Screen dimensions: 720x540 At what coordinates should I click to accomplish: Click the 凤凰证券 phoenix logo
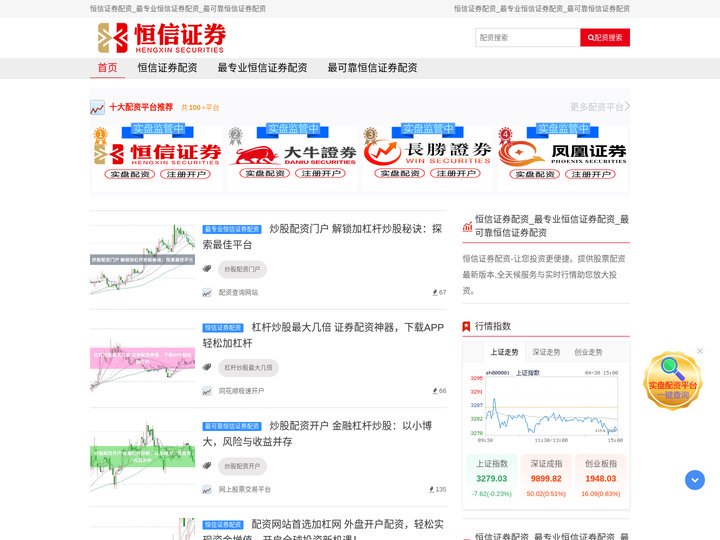point(521,154)
